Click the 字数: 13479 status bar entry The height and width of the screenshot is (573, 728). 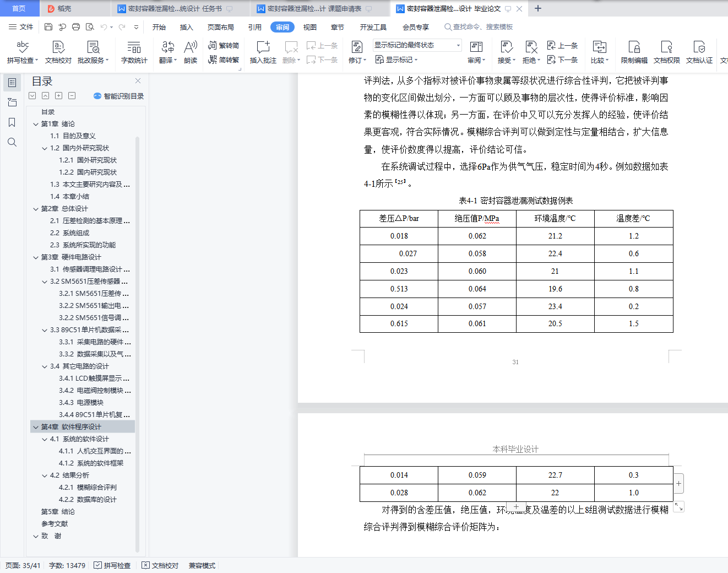coord(67,565)
